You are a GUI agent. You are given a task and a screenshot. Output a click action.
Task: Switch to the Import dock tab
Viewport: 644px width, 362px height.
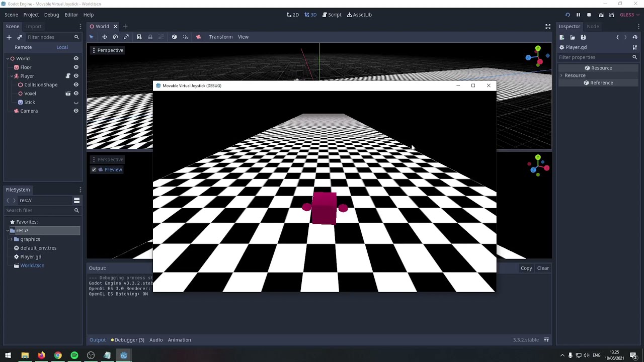[x=34, y=27]
